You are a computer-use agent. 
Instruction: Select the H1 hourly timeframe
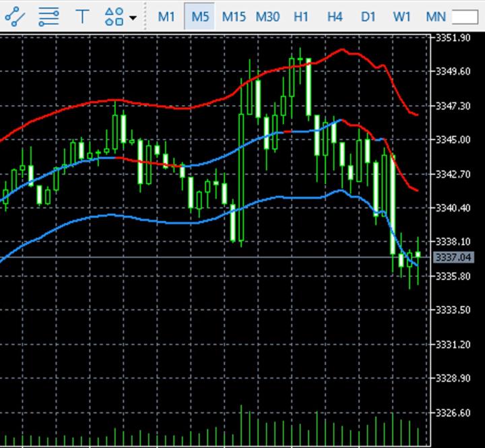point(301,16)
